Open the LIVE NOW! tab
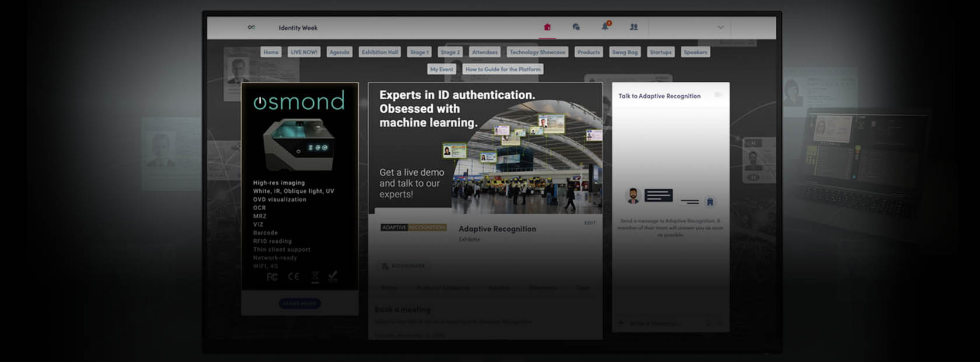 (304, 52)
